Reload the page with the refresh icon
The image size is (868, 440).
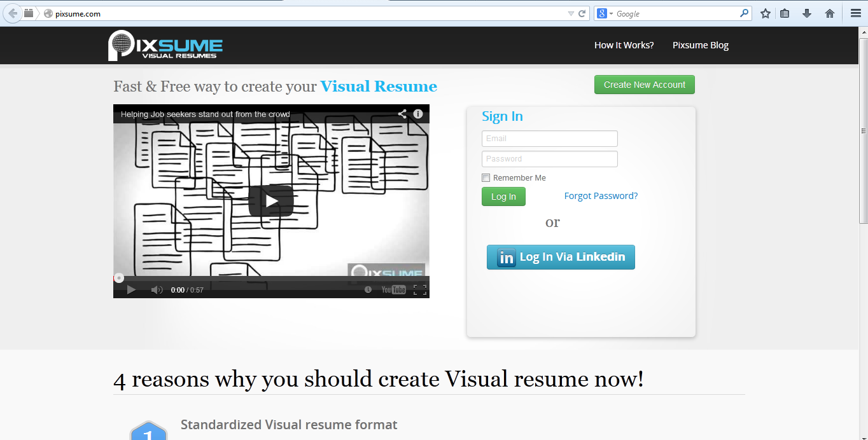(x=582, y=13)
